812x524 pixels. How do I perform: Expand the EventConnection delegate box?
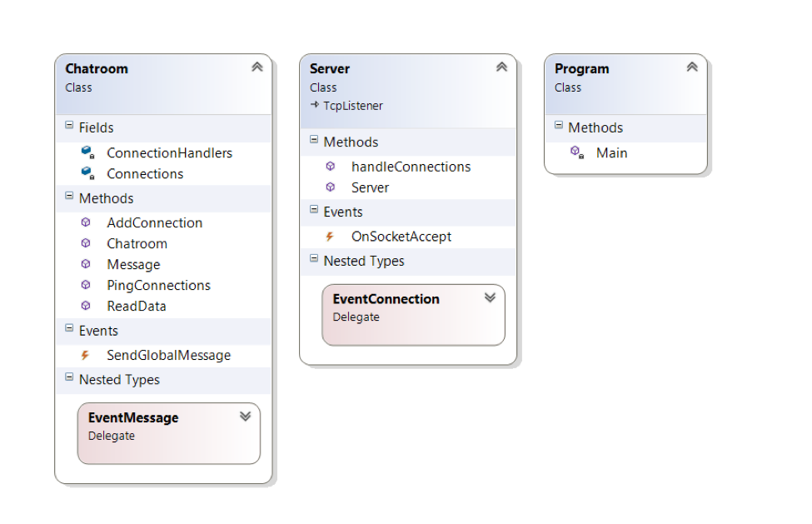point(490,297)
